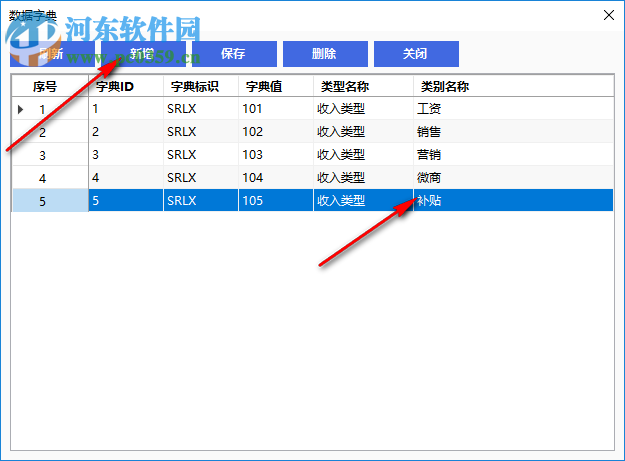Select row header number 2
The height and width of the screenshot is (461, 625).
[x=50, y=131]
